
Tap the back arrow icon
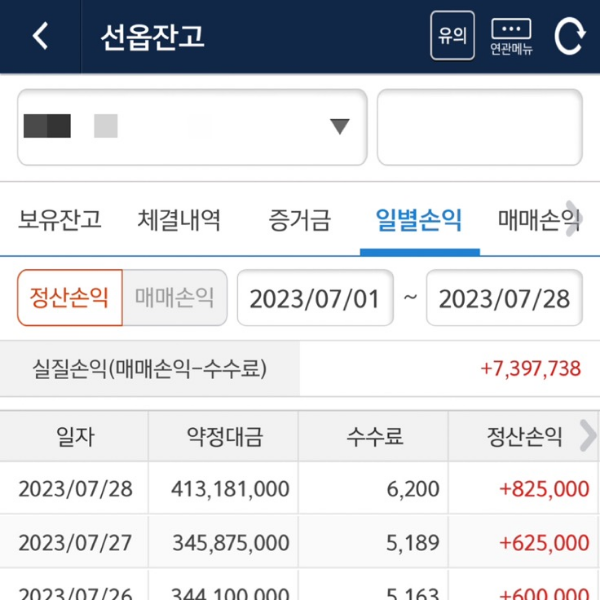pyautogui.click(x=40, y=36)
